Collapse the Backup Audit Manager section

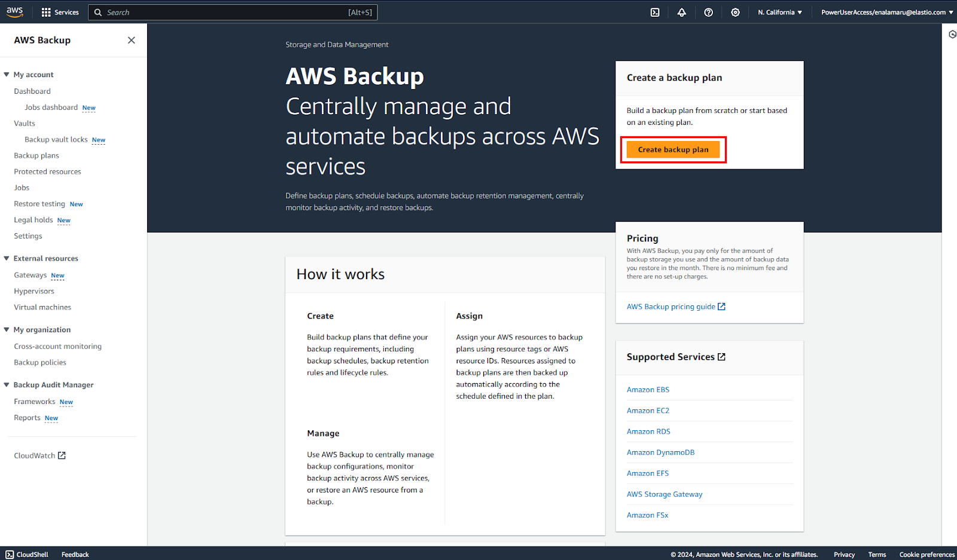[7, 385]
